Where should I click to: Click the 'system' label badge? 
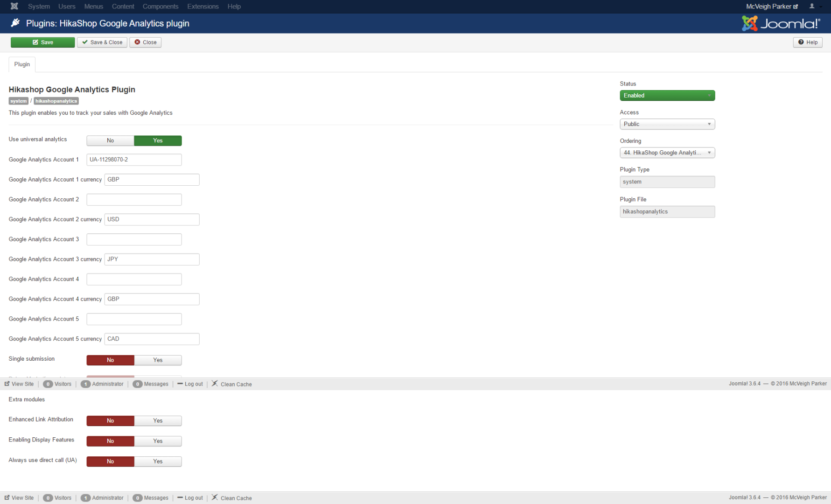point(19,101)
